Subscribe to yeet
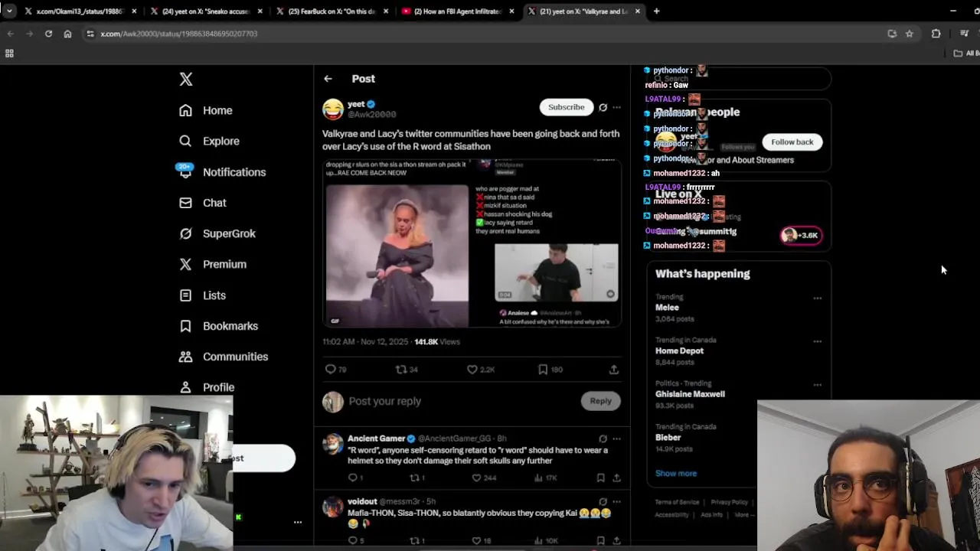The image size is (980, 551). [566, 107]
